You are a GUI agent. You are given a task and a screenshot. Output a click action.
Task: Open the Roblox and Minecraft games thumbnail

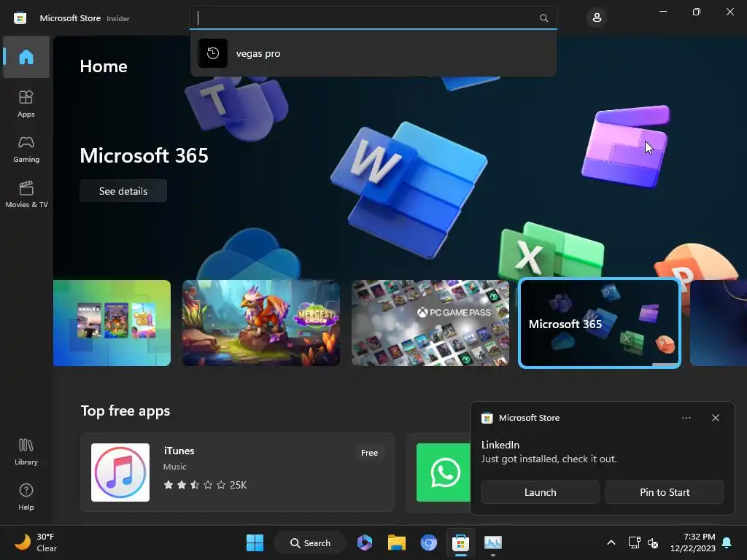(x=112, y=323)
